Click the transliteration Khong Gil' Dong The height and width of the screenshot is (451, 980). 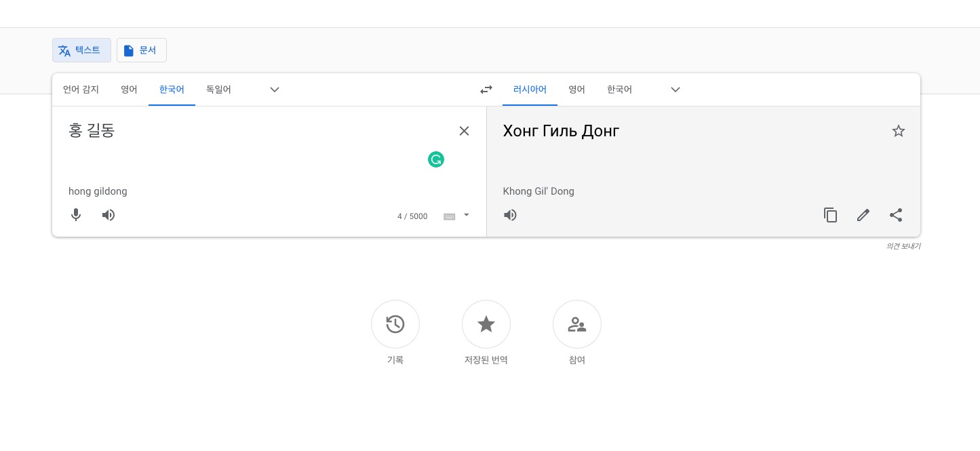tap(538, 191)
